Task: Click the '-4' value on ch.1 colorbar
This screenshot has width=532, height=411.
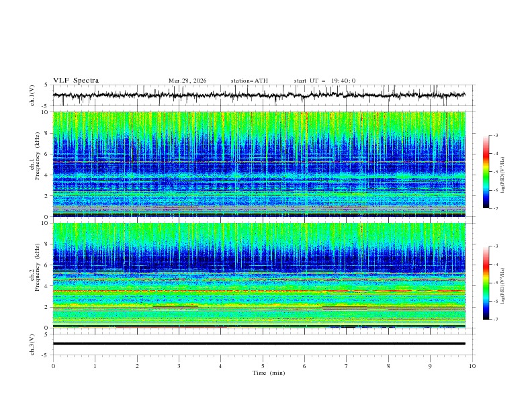Action: [496, 154]
